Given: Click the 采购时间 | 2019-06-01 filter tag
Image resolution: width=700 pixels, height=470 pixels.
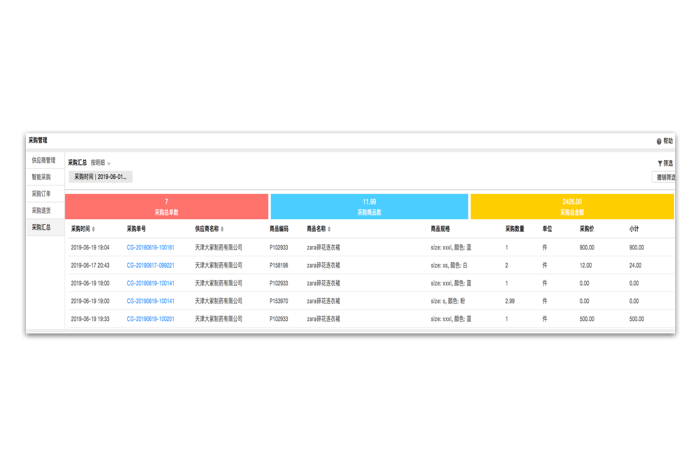Looking at the screenshot, I should pyautogui.click(x=100, y=177).
